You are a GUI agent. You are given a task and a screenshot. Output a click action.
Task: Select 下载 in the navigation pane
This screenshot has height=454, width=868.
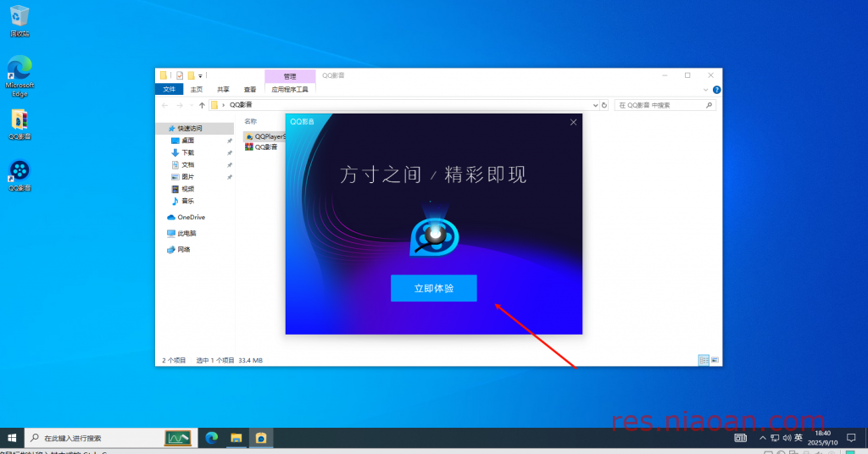[188, 152]
